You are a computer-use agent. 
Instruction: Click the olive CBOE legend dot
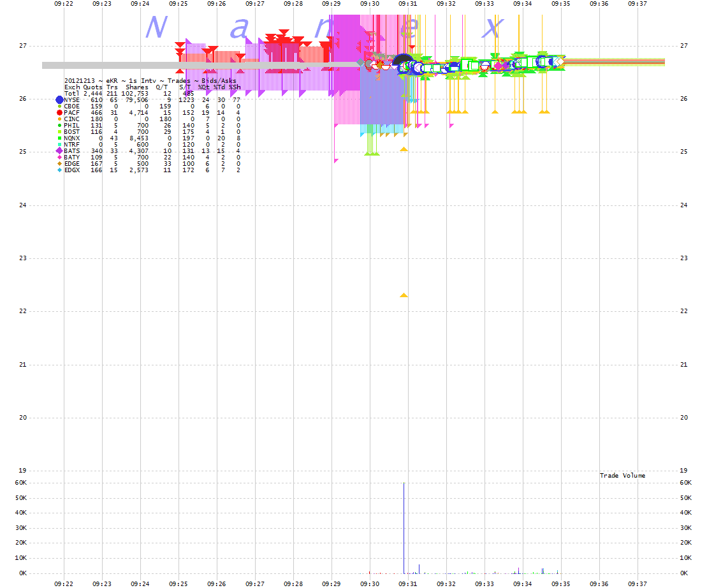tap(59, 107)
